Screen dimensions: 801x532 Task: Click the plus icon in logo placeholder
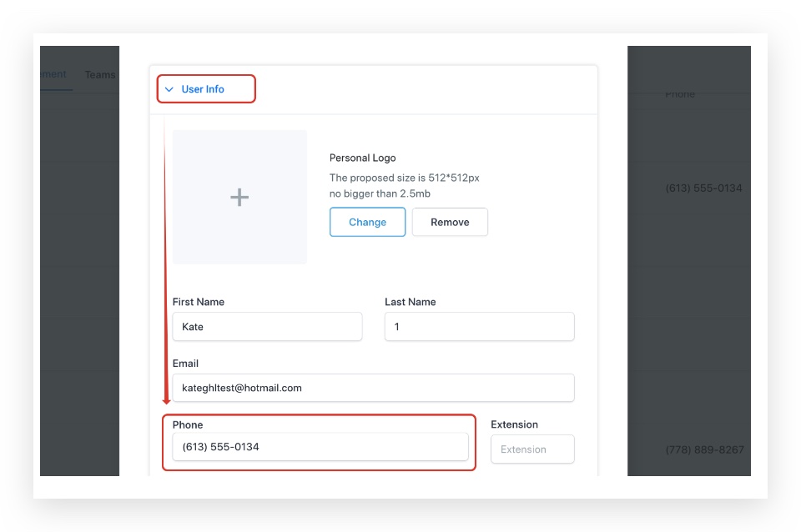click(239, 197)
